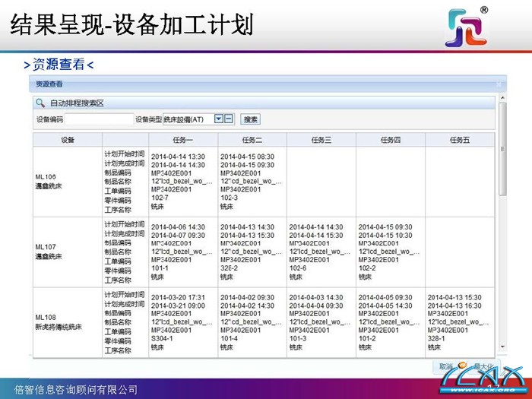Click the 计划开始时间 label in ML106 row
Screen dimensions: 532x399
pyautogui.click(x=125, y=154)
